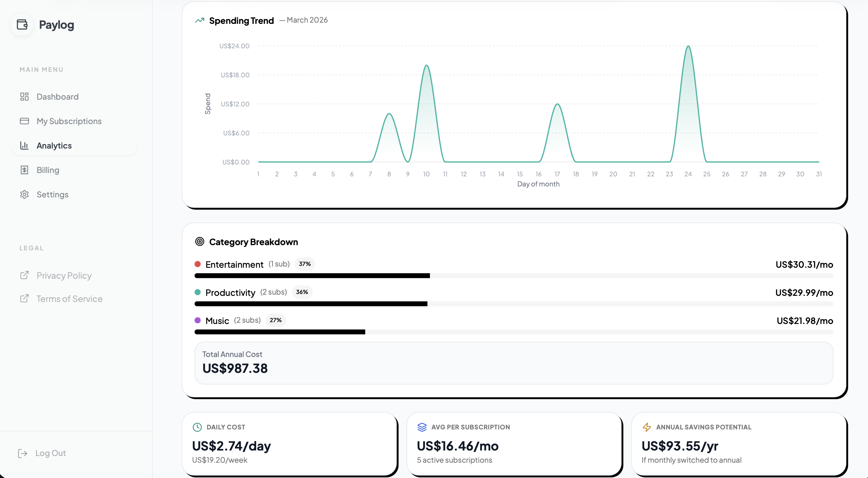Open the Terms of Service link
This screenshot has height=478, width=868.
click(x=69, y=299)
